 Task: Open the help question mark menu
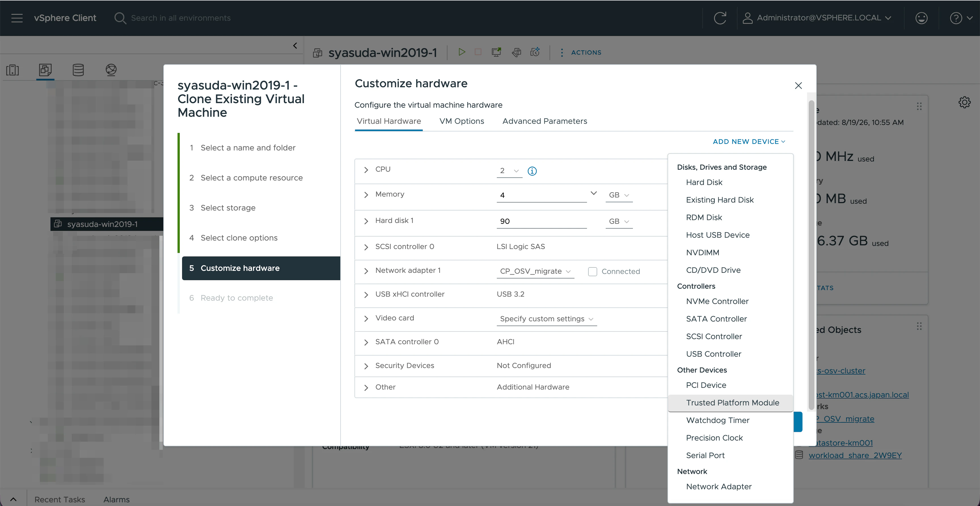tap(961, 18)
